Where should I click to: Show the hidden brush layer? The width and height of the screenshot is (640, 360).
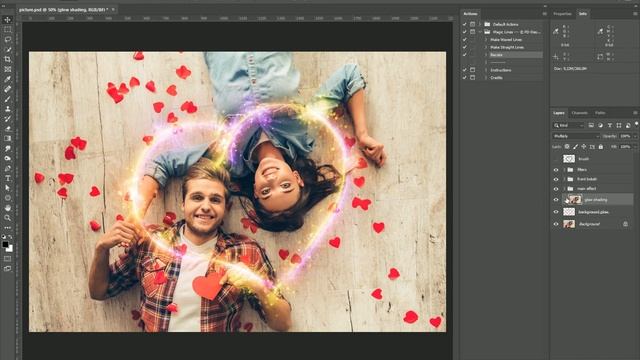556,159
